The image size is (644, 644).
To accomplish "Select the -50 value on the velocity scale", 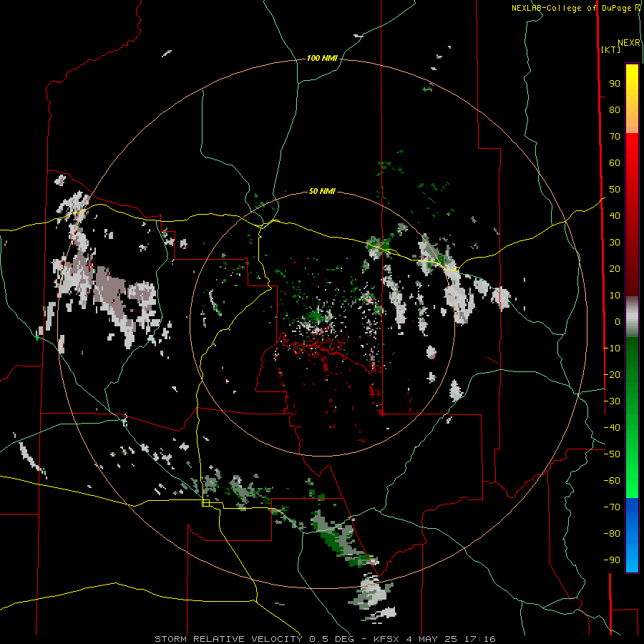I will 612,454.
